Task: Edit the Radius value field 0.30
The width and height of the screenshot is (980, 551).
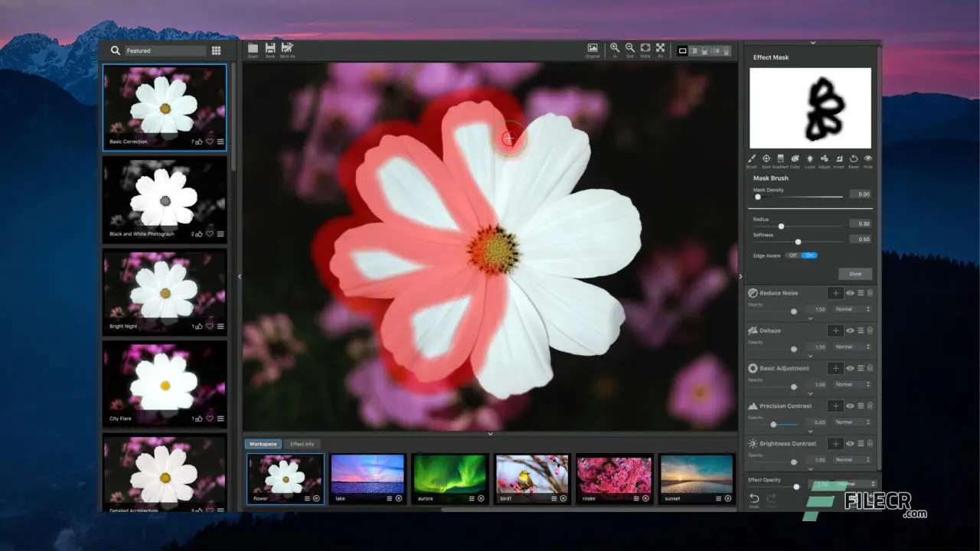Action: pos(860,223)
